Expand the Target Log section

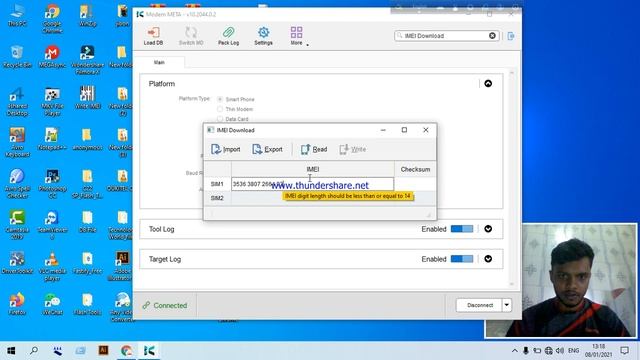488,259
